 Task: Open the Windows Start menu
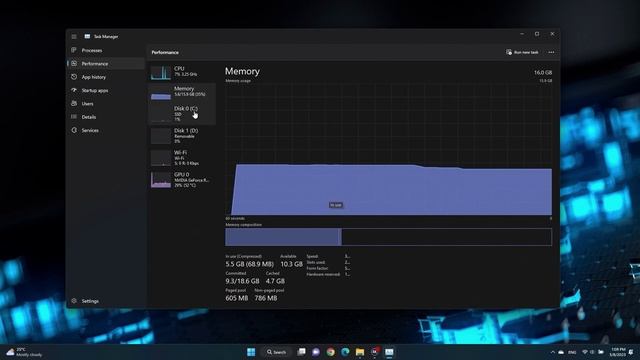click(x=251, y=352)
